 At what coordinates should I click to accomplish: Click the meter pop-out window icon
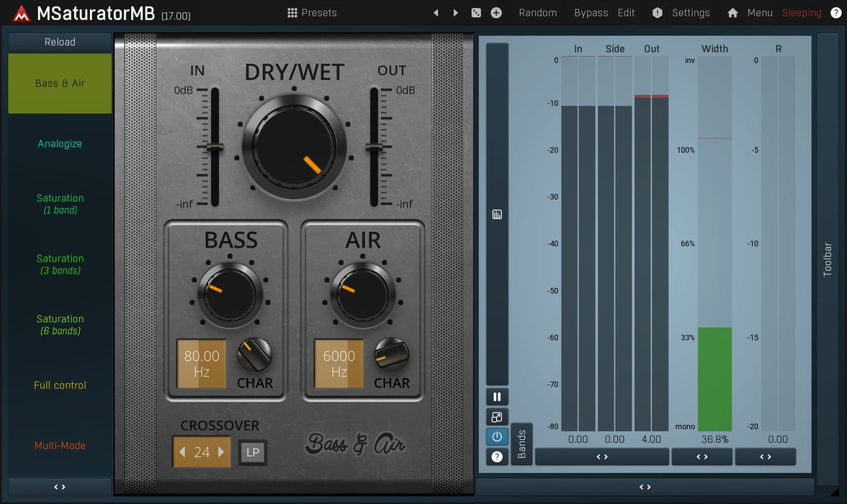(x=497, y=417)
